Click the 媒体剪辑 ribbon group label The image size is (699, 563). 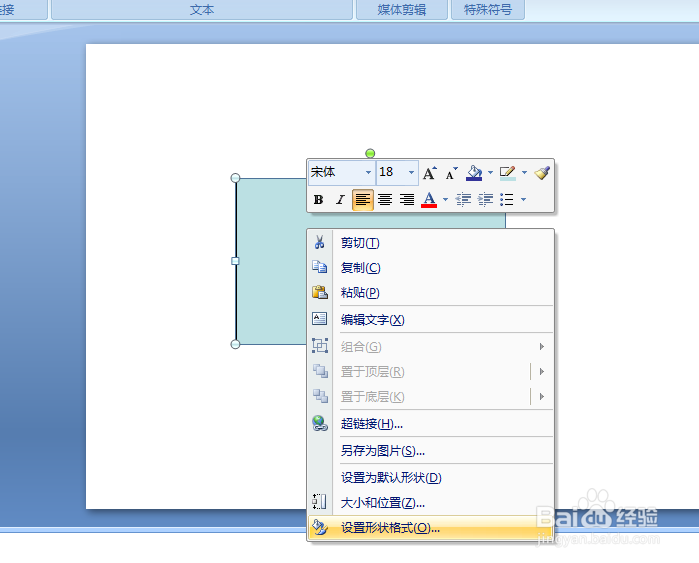pos(402,9)
